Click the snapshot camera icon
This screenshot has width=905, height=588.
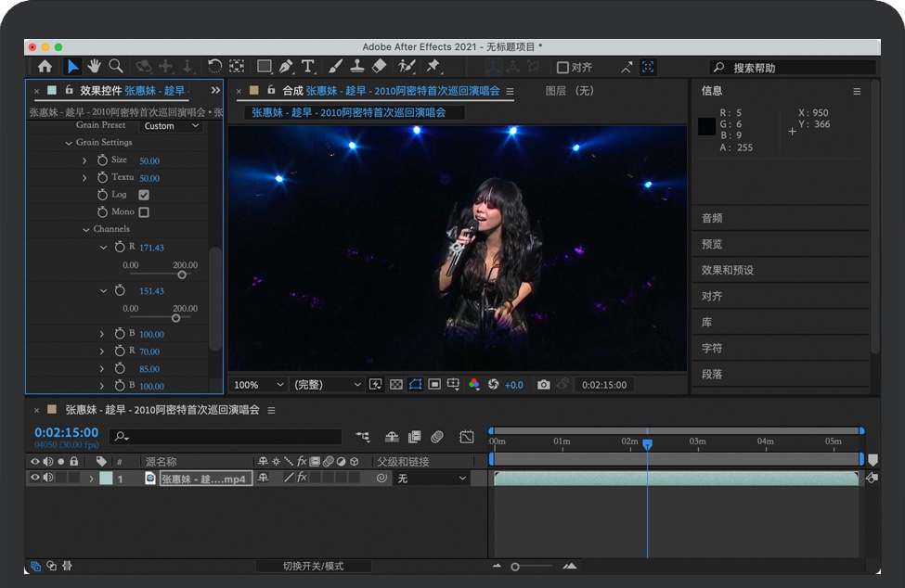[544, 385]
